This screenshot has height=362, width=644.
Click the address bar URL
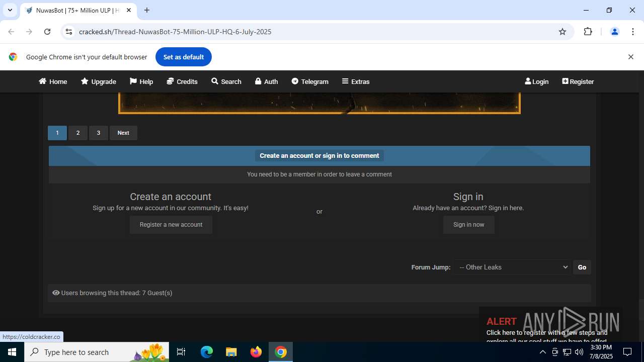(x=175, y=32)
